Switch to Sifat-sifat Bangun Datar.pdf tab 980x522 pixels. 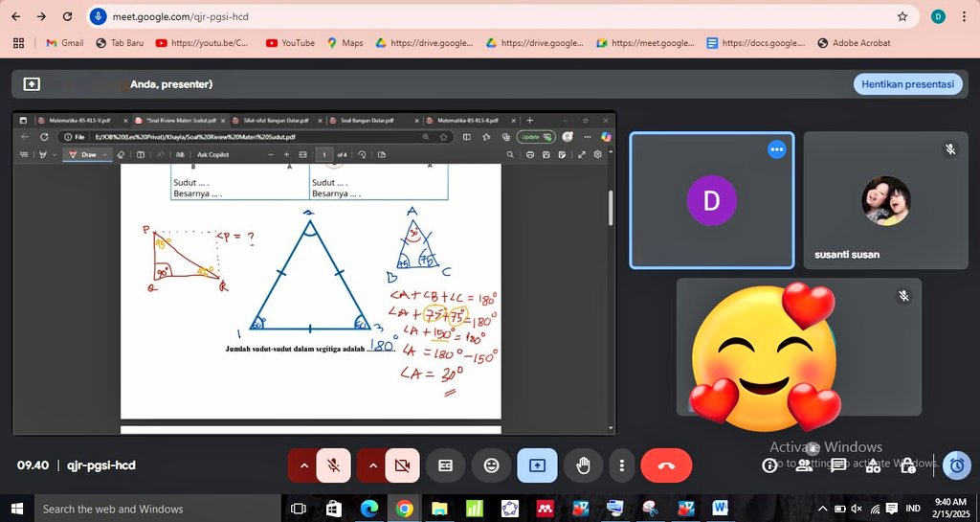(x=277, y=120)
